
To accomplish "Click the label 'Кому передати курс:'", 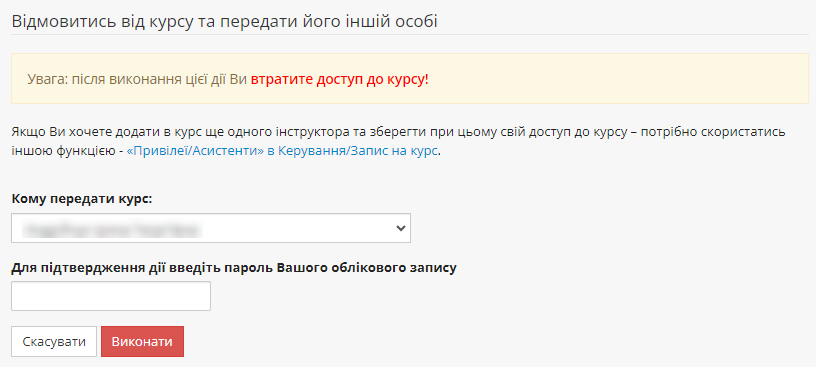I will click(x=82, y=199).
